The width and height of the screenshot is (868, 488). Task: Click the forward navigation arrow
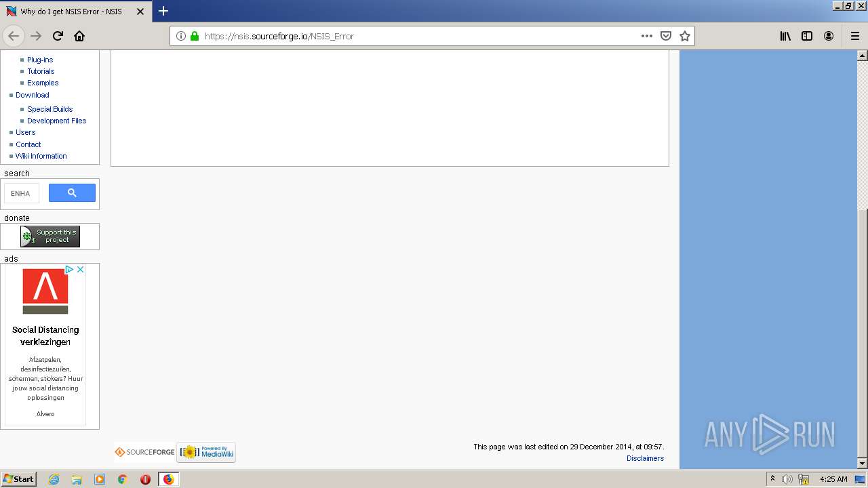pyautogui.click(x=36, y=36)
